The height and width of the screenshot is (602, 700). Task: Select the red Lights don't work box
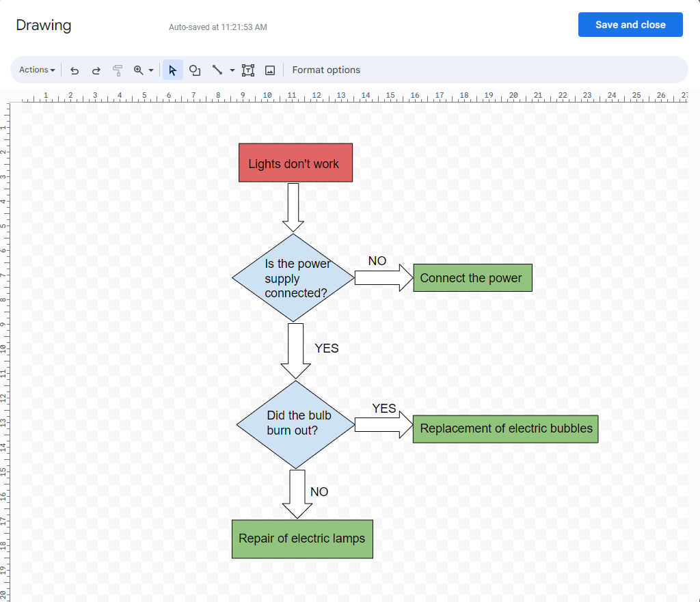click(295, 163)
